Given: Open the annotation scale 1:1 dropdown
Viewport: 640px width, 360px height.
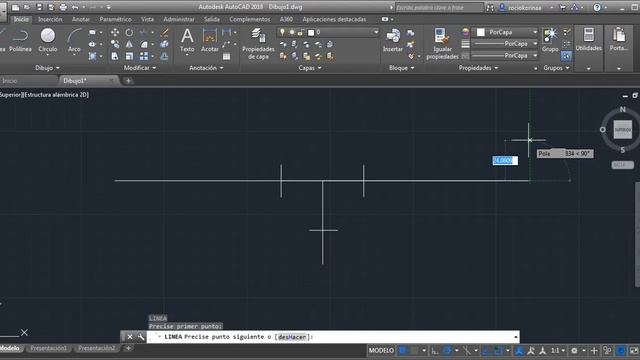Looking at the screenshot, I should (x=558, y=350).
